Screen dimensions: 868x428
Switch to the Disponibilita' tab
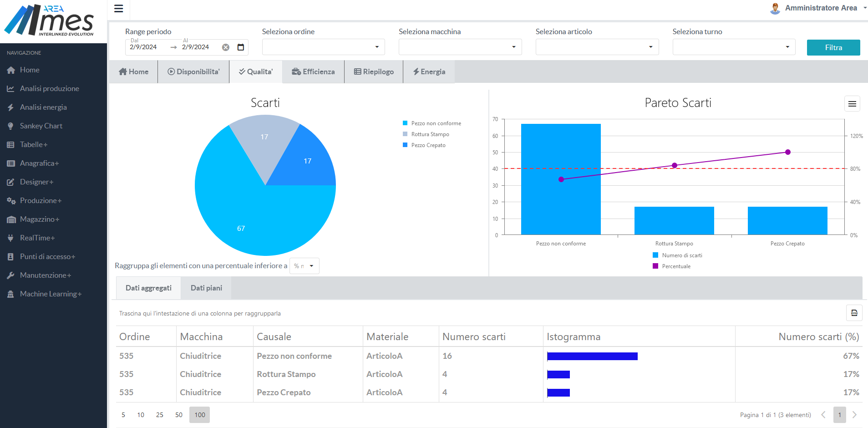point(193,72)
